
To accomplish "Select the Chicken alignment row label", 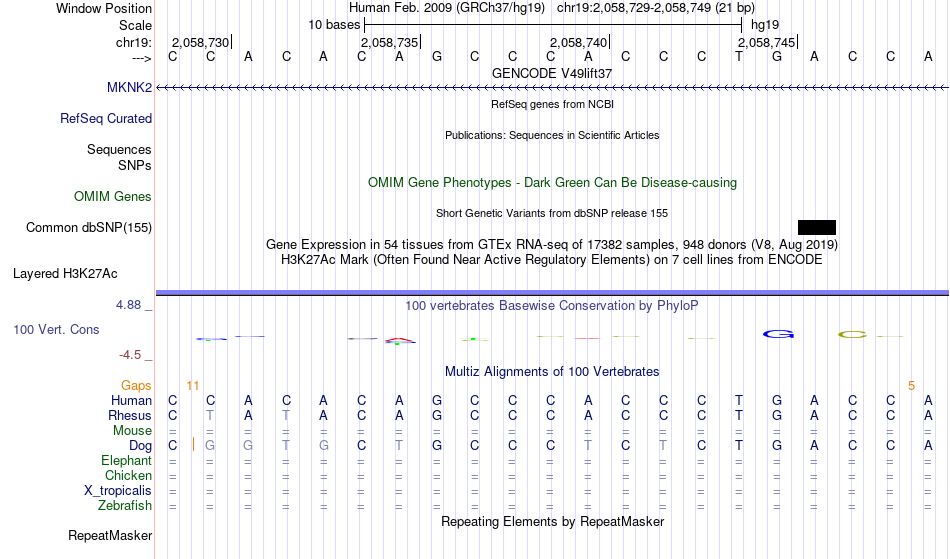I will point(128,476).
